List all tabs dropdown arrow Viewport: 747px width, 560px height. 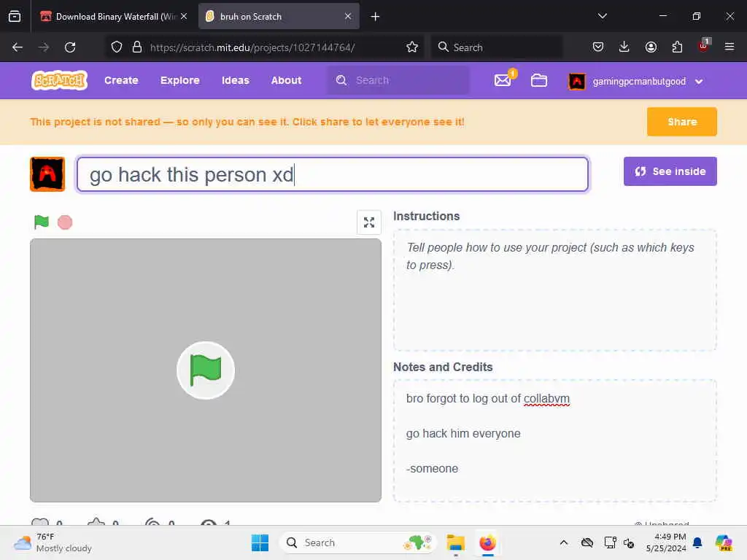602,16
